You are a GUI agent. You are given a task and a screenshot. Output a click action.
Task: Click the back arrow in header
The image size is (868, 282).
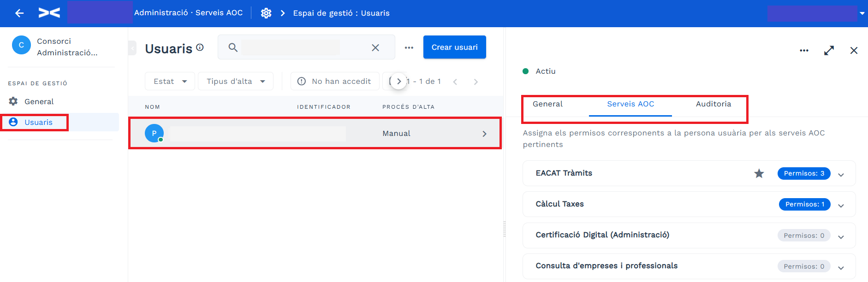(x=19, y=13)
